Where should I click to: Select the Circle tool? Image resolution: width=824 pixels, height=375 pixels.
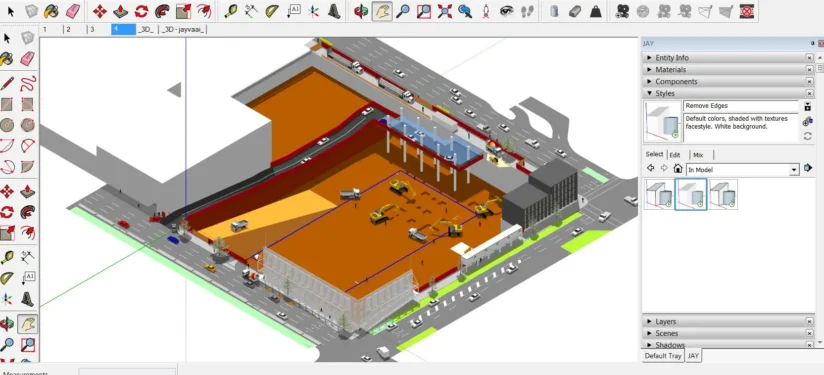click(x=7, y=125)
